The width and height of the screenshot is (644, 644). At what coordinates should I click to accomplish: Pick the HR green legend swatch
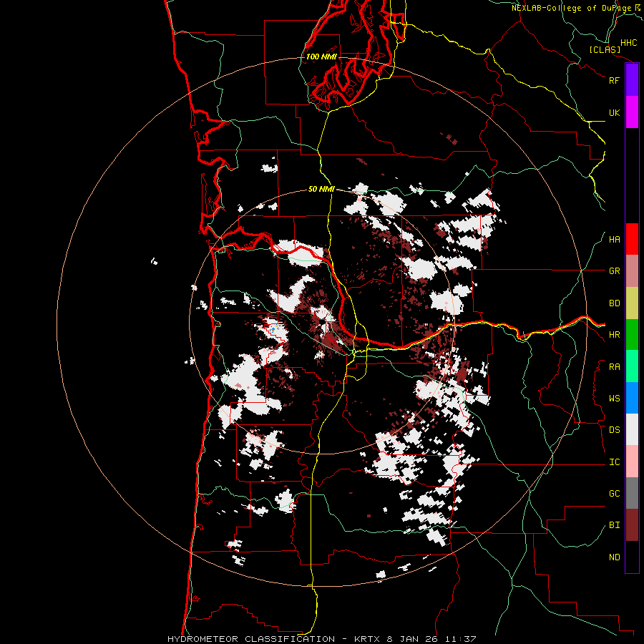[x=632, y=334]
